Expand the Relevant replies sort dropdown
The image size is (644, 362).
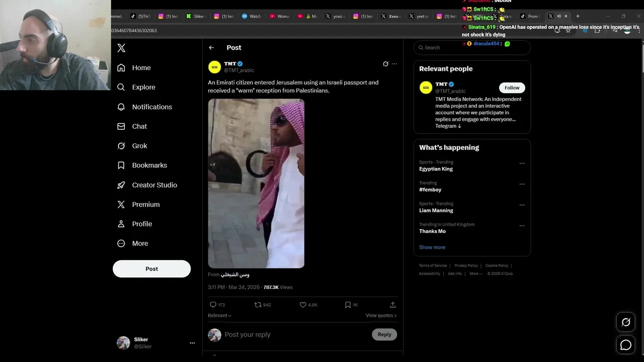[220, 315]
